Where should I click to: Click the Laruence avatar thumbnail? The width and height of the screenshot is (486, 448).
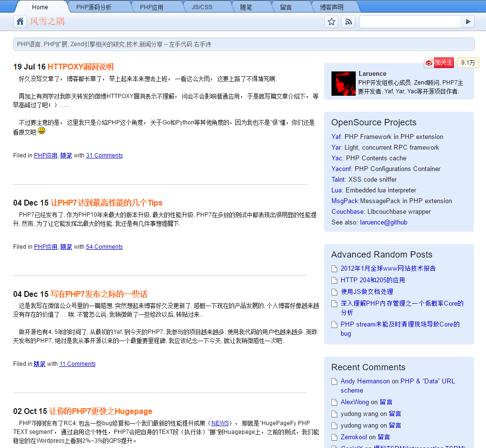[344, 84]
